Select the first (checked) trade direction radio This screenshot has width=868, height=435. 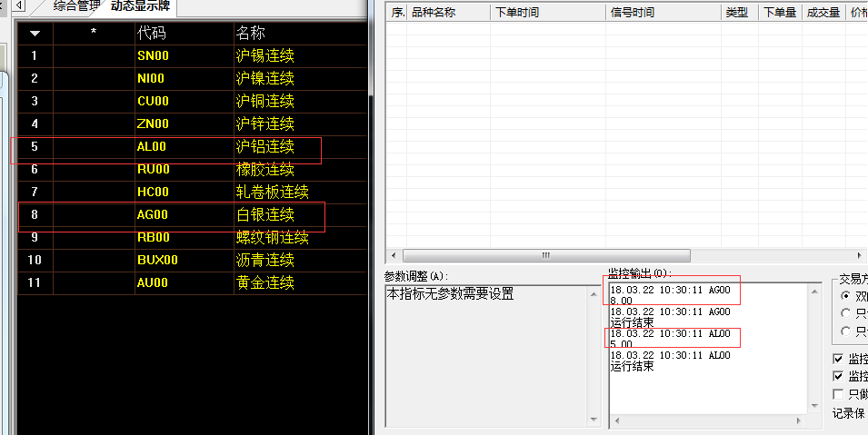[x=845, y=295]
